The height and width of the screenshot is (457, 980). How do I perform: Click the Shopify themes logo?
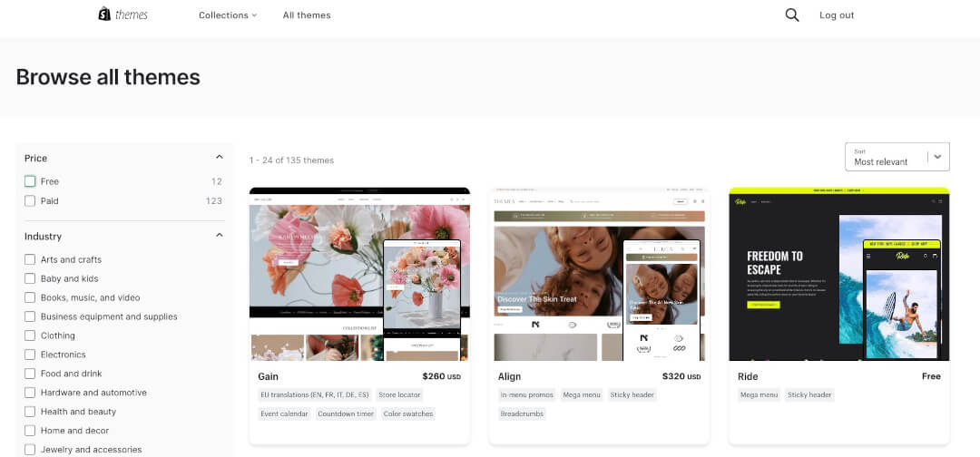[123, 14]
